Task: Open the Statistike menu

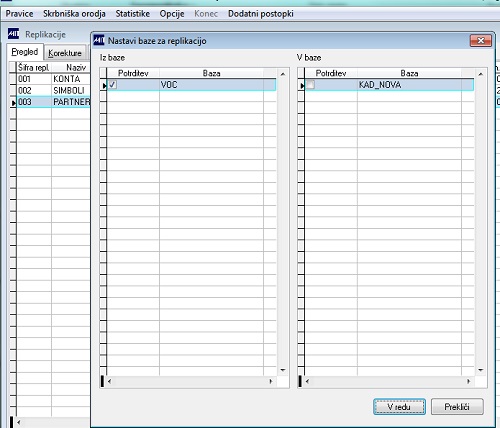Action: tap(133, 14)
